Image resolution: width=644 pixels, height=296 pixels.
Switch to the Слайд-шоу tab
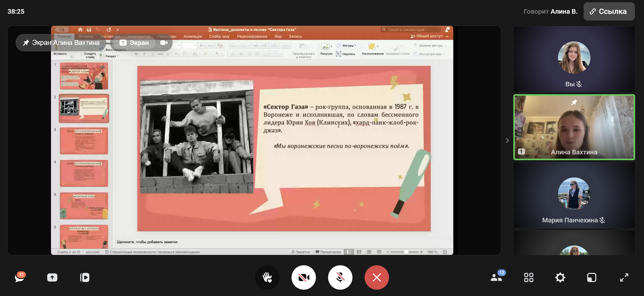click(219, 36)
